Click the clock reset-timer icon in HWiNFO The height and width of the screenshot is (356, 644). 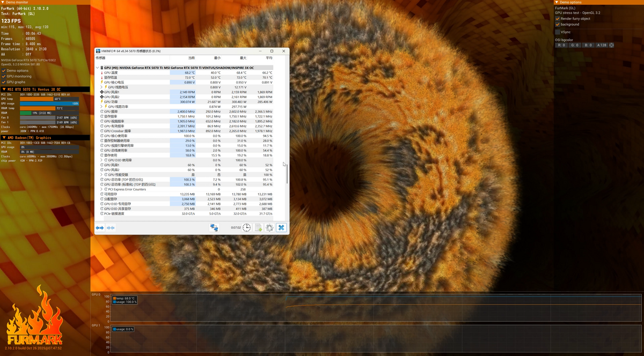[x=246, y=228]
